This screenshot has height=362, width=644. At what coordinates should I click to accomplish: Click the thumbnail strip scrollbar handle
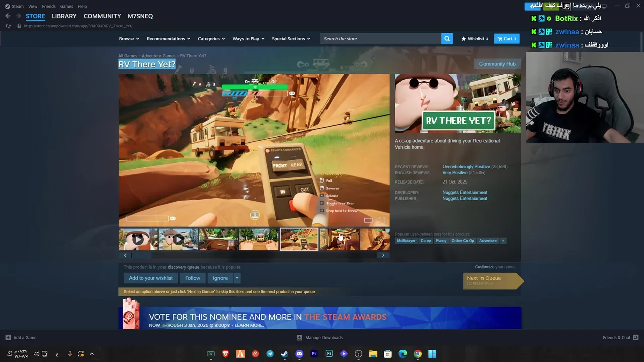click(x=142, y=255)
